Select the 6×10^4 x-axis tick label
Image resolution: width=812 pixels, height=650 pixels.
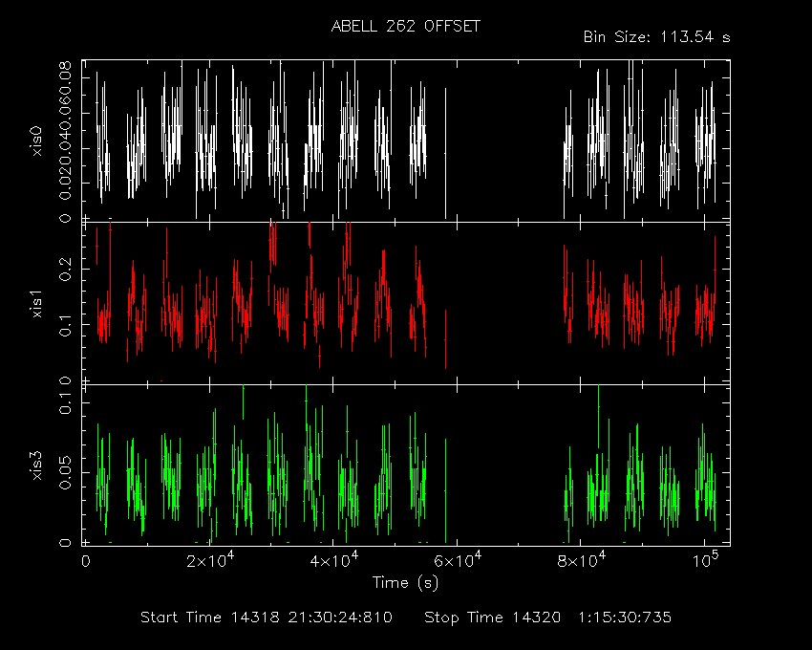458,560
